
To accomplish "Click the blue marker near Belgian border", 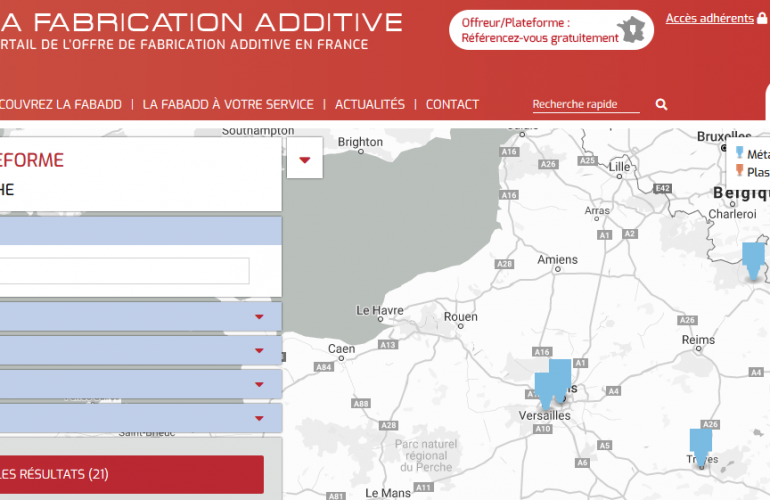I will click(754, 260).
